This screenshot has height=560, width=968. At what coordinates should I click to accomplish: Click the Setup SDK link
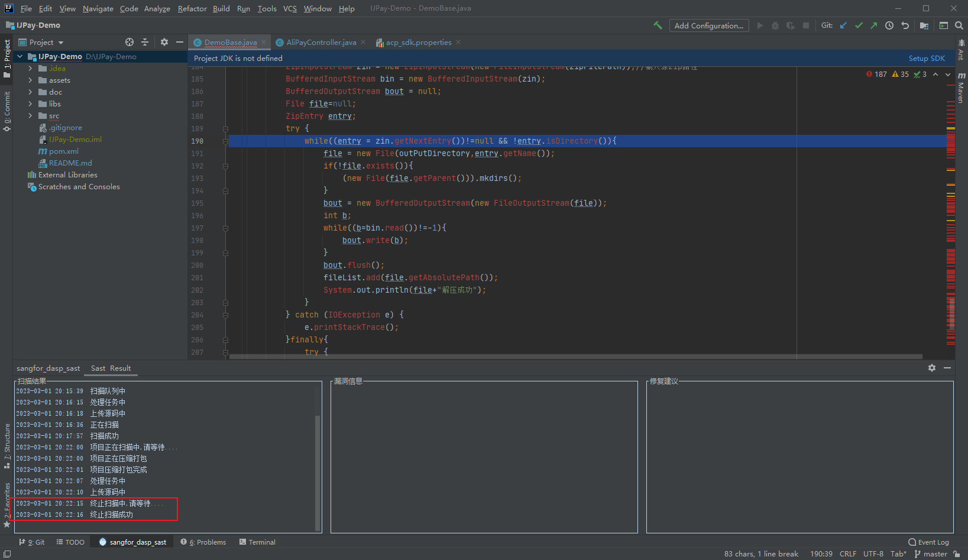[x=926, y=59]
